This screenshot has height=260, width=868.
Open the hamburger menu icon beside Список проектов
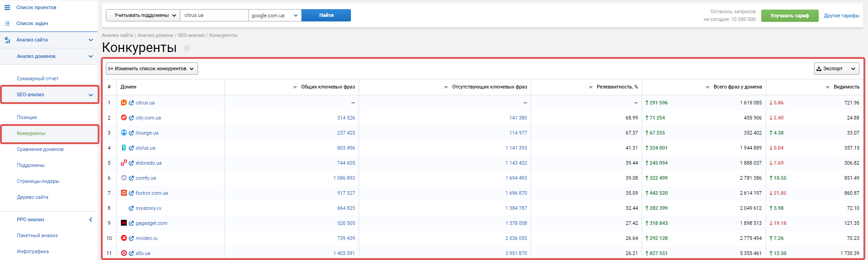click(x=7, y=7)
